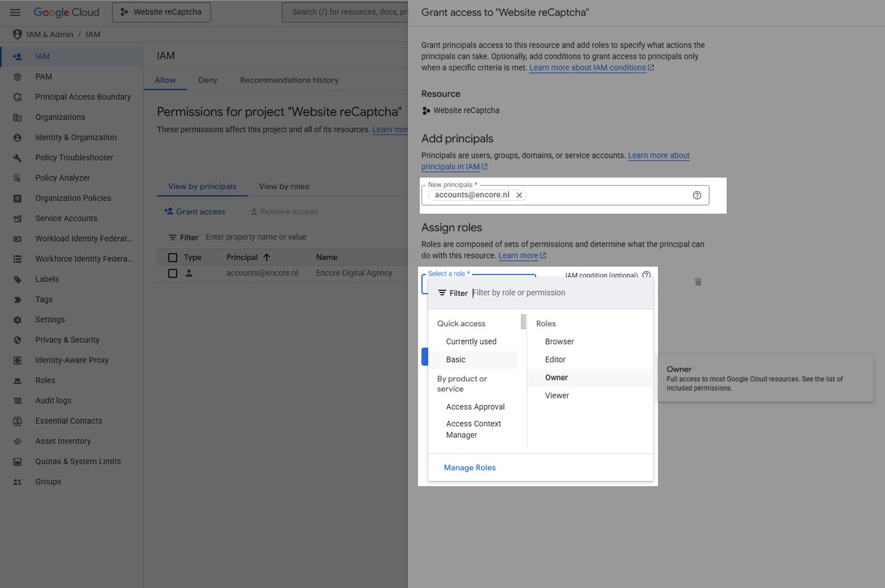Click the Labels tag icon in sidebar

[17, 279]
